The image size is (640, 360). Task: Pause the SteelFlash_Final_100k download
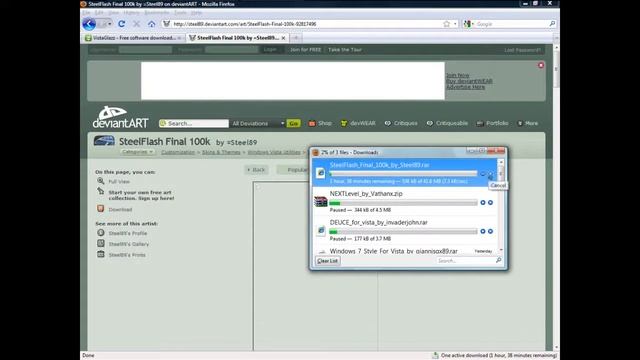click(x=483, y=174)
